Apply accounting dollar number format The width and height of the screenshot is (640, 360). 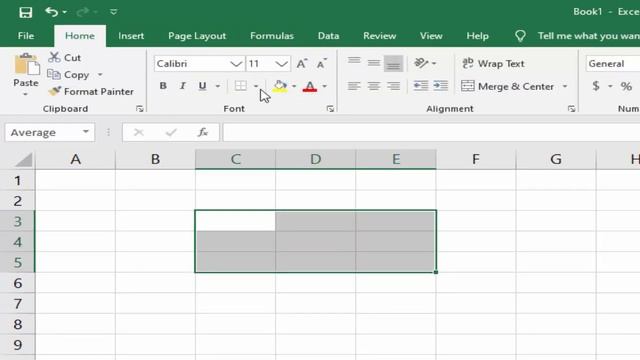tap(596, 86)
